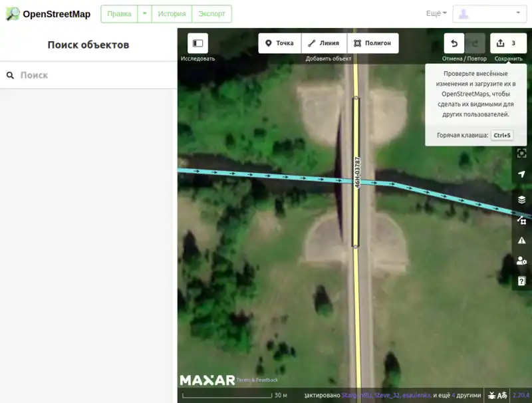Viewport: 532px width, 403px height.
Task: Toggle the sidebar panel icon
Action: [x=198, y=43]
